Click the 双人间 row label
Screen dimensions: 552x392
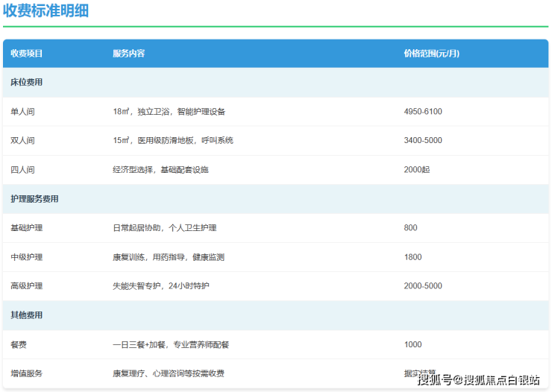click(x=22, y=141)
